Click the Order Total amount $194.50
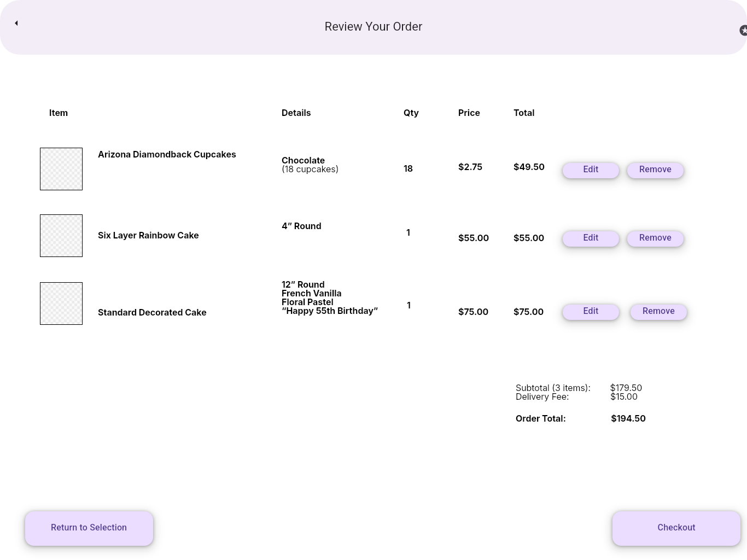Viewport: 747px width, 560px height. (x=628, y=419)
